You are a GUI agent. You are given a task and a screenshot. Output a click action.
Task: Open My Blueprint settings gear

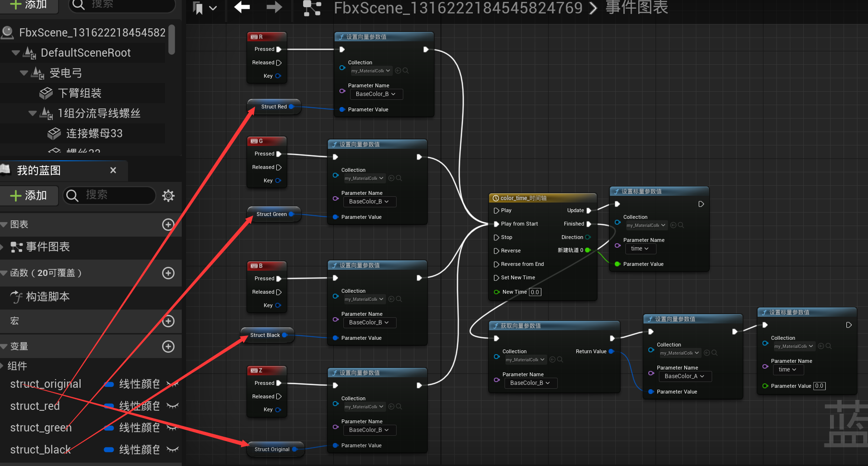pos(168,196)
